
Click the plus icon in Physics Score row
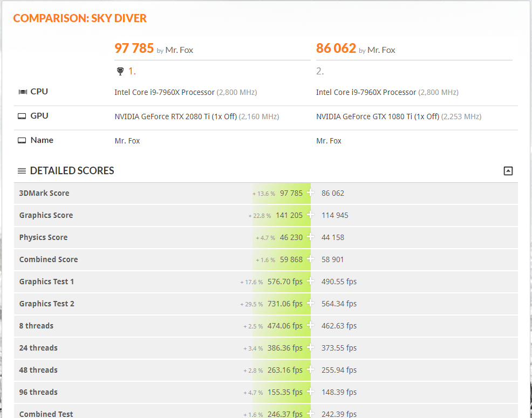[x=310, y=237]
